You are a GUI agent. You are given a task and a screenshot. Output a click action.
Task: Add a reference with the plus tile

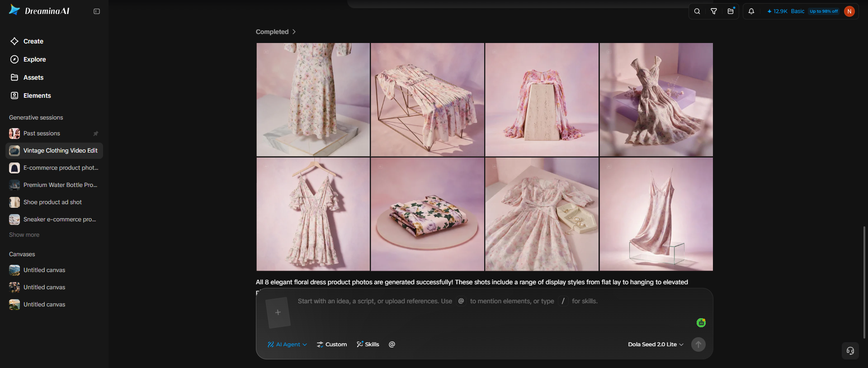278,312
